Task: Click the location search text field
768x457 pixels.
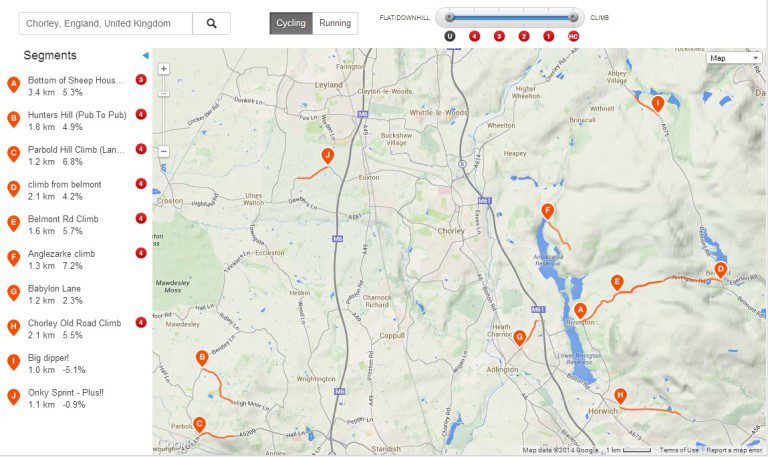Action: 103,23
